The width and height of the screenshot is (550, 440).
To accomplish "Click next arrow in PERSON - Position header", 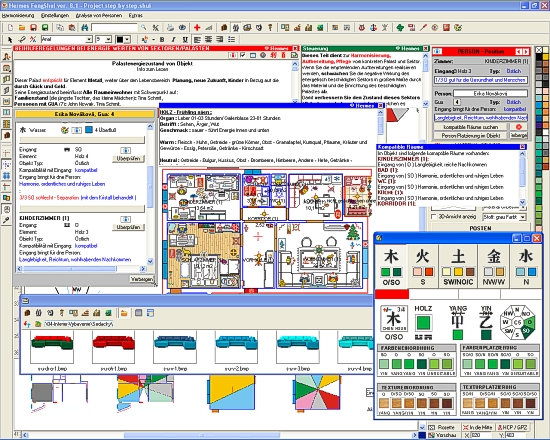I will coord(526,52).
